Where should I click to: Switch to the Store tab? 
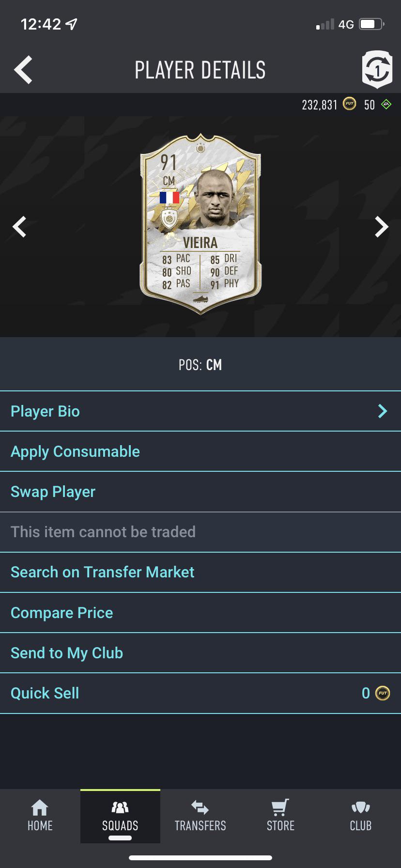280,816
